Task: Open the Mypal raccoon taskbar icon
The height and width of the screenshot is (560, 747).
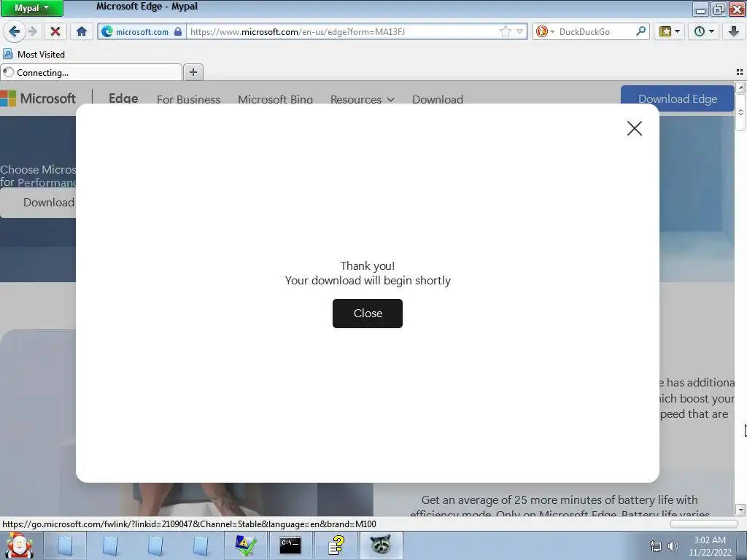Action: pyautogui.click(x=381, y=545)
